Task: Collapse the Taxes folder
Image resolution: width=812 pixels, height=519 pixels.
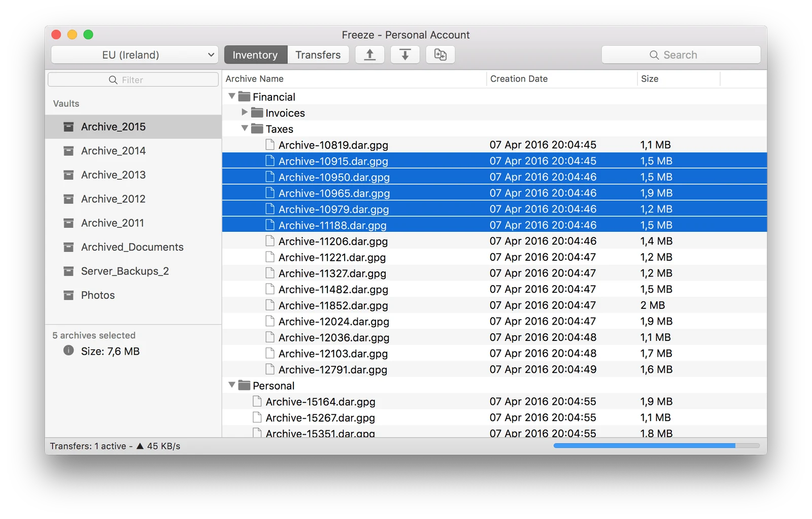Action: [245, 128]
